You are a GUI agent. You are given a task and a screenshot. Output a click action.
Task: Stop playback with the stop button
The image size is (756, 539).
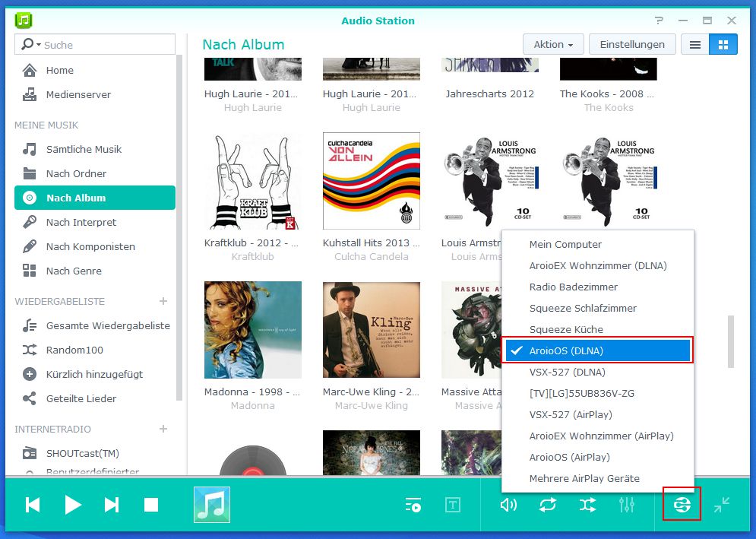pos(151,506)
